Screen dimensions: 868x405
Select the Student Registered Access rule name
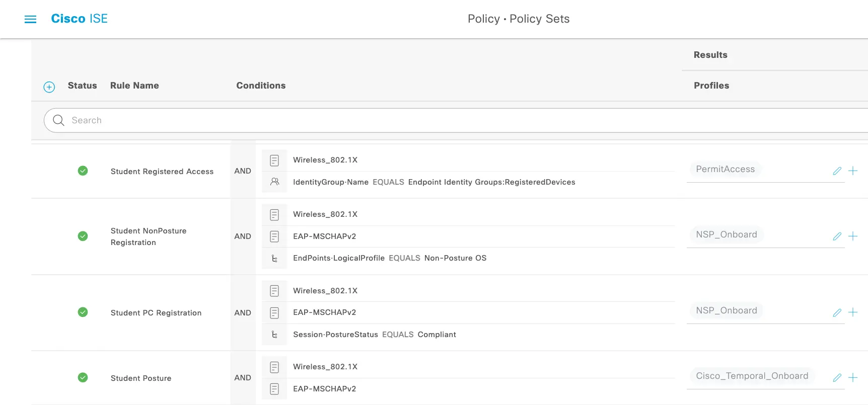[x=162, y=172]
